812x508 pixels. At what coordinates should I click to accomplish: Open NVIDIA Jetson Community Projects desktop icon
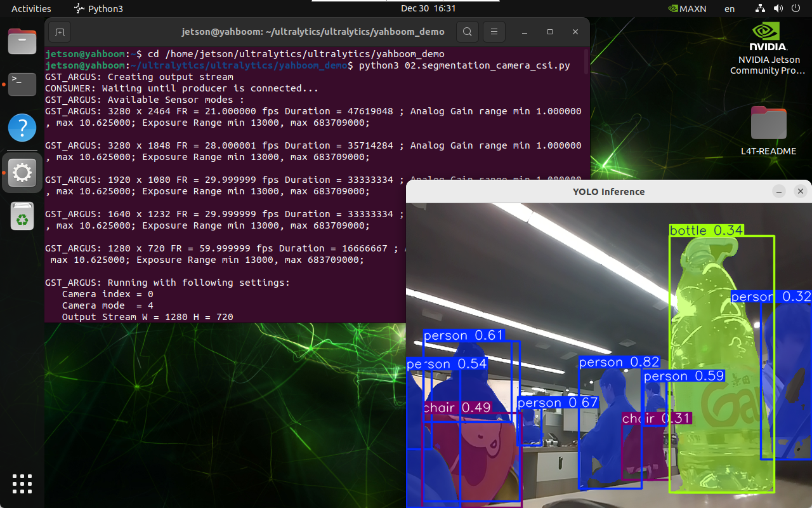769,48
